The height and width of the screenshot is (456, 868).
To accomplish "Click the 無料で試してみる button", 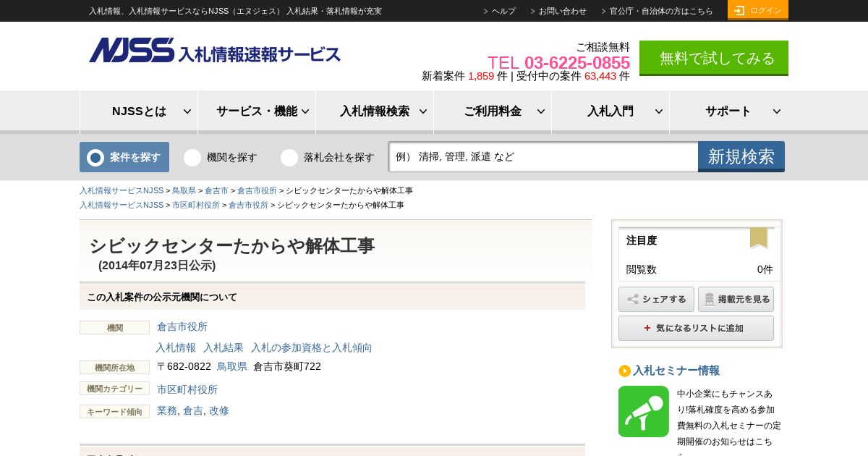I will coord(714,58).
